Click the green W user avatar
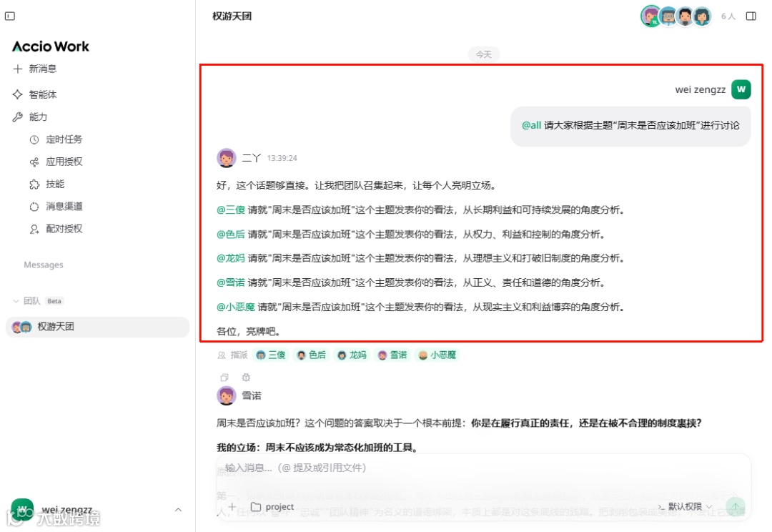 741,89
